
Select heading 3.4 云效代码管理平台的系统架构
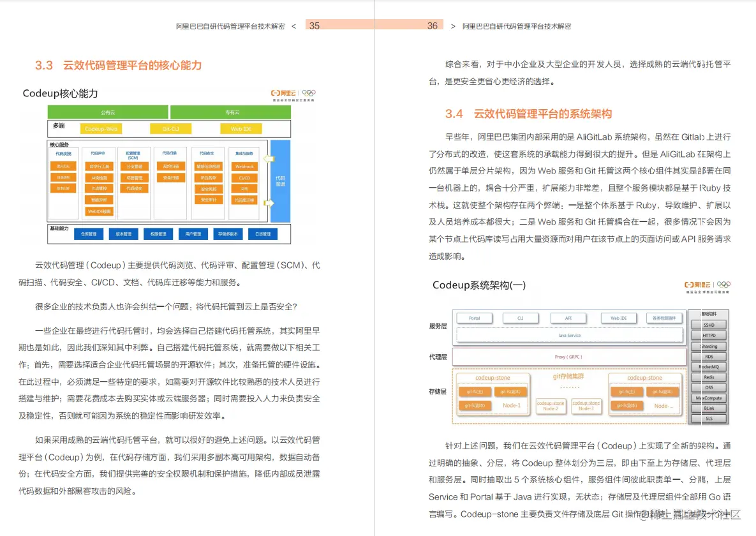(x=528, y=114)
